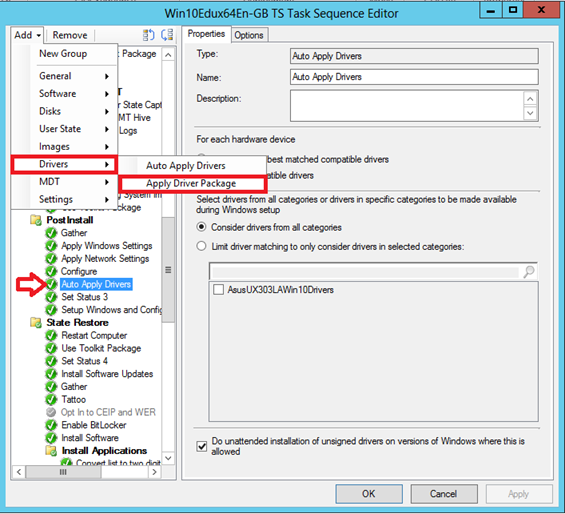Click the move-down icon in the task sequence toolbar
The image size is (565, 514).
[167, 35]
